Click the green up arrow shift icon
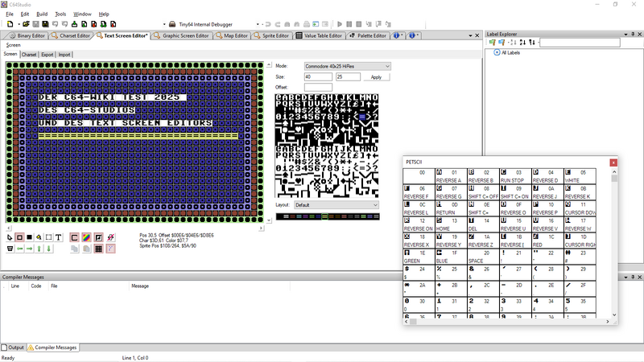Viewport: 644px width, 362px height. pyautogui.click(x=39, y=249)
